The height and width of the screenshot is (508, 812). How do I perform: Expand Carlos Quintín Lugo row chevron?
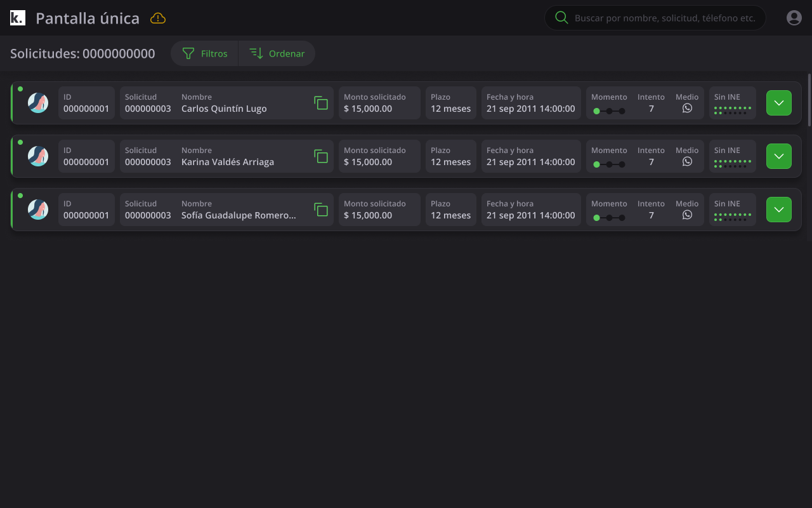click(779, 103)
